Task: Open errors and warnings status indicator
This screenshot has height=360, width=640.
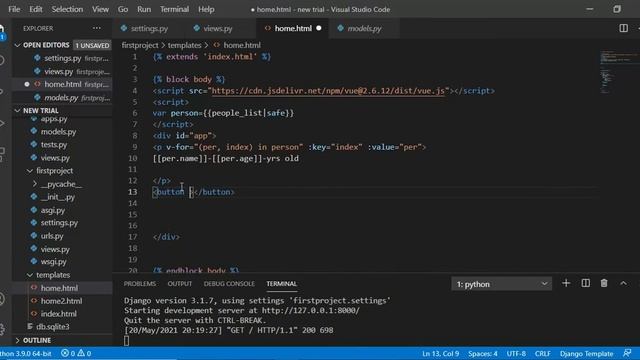Action: pyautogui.click(x=76, y=353)
